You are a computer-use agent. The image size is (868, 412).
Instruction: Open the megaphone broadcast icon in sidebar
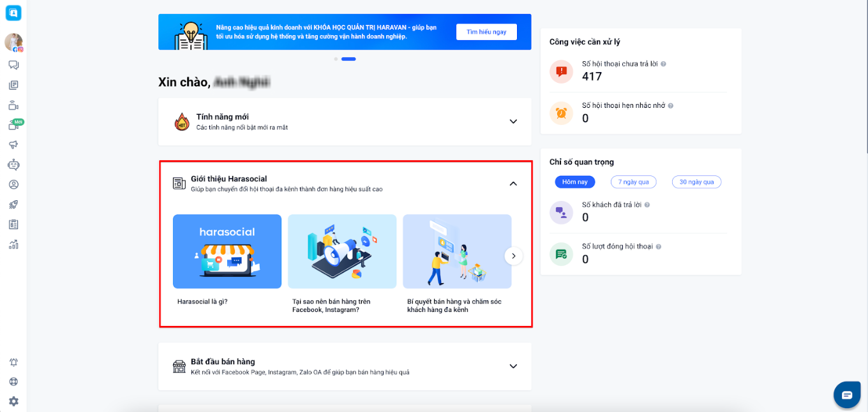click(13, 145)
